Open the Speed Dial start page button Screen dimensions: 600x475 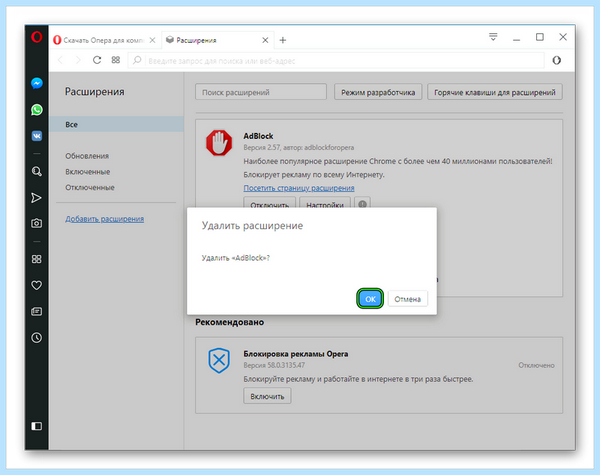point(116,60)
